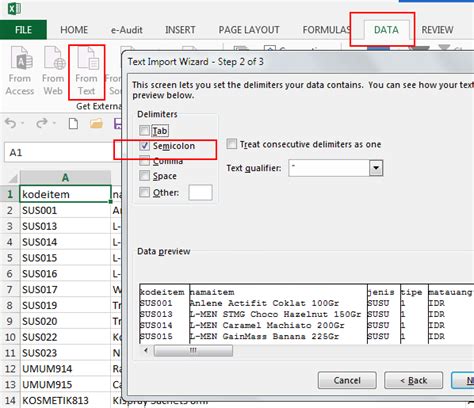Open the Text qualifier dropdown
474x408 pixels.
(x=376, y=168)
